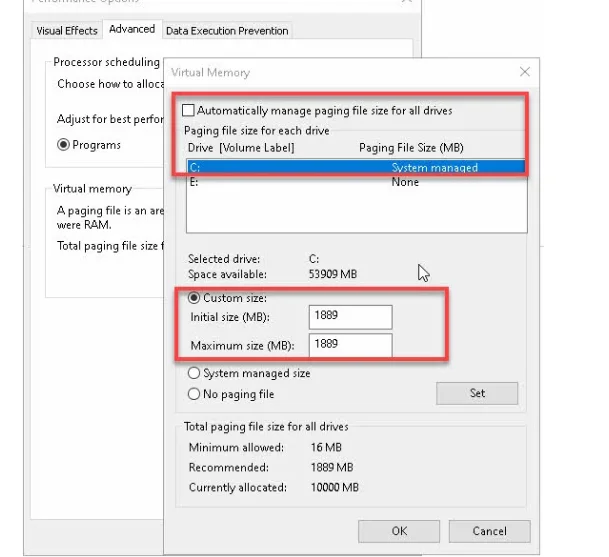Click the Minimum allowed 16 MB value
Viewport: 609px width, 557px height.
click(326, 447)
